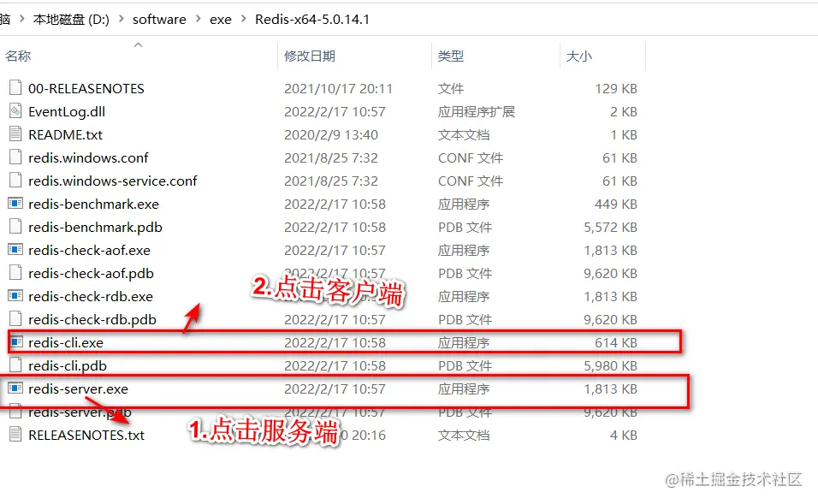Screen dimensions: 818x504
Task: Select the redis-check-rdb.exe file name
Action: (90, 296)
